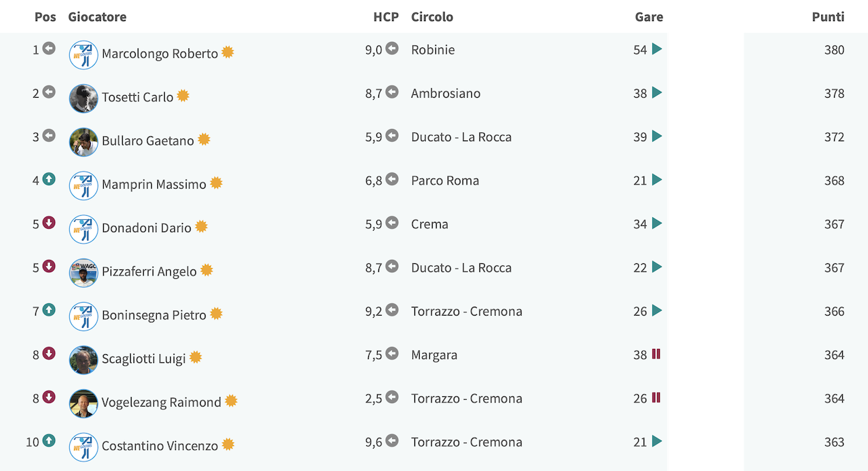Click the red pause icon next to Vogelezang's 26 gare
Screen dimensions: 868x471
click(x=656, y=397)
